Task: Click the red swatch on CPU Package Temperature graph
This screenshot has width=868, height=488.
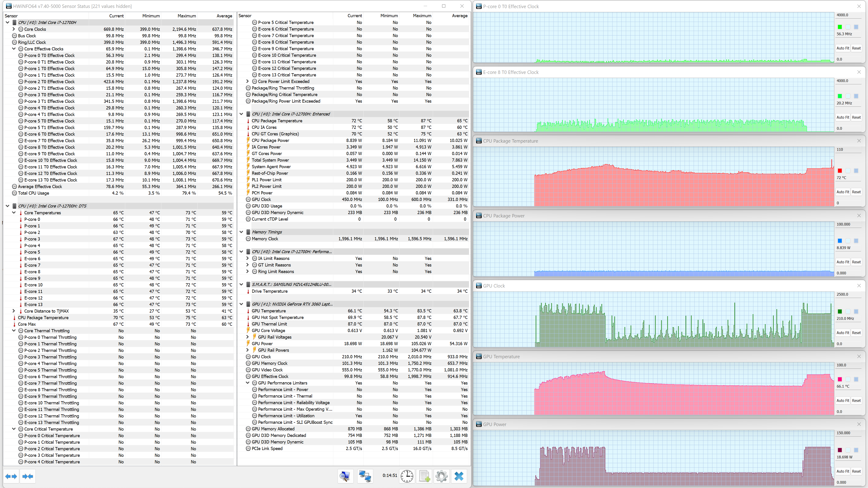Action: [x=840, y=171]
